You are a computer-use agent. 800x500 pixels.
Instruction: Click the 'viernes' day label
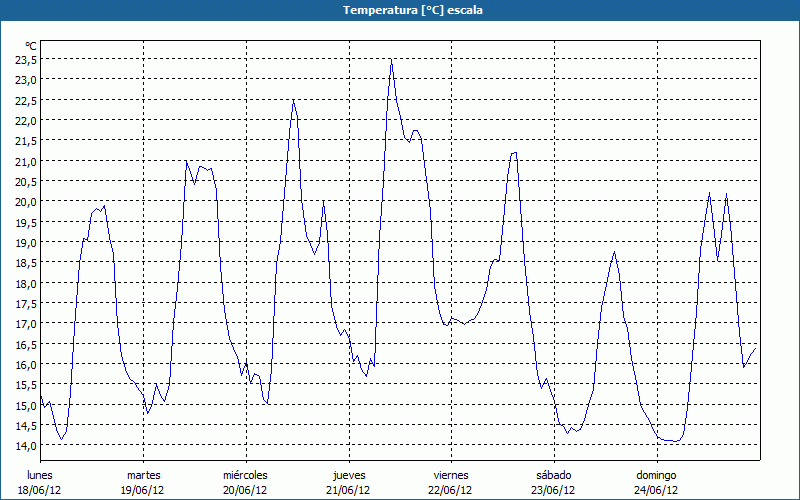pyautogui.click(x=450, y=475)
